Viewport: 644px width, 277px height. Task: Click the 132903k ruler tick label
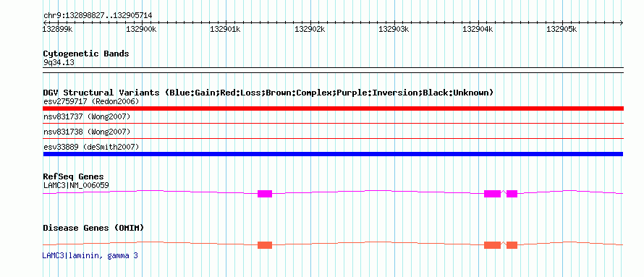[394, 29]
